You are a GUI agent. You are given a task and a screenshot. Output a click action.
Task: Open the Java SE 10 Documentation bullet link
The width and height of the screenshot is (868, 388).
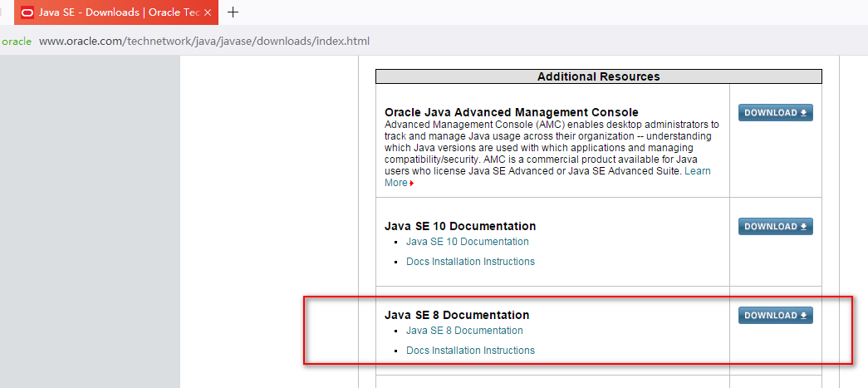tap(467, 242)
